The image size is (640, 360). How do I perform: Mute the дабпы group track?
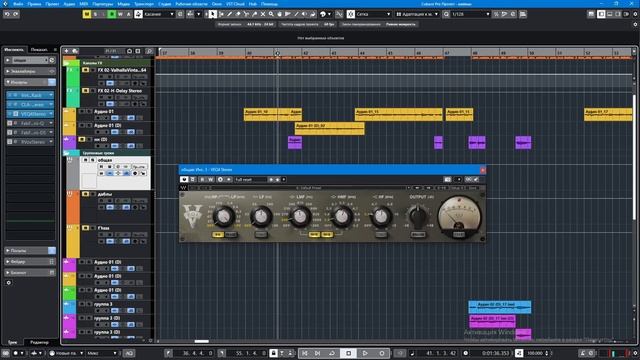tap(85, 194)
